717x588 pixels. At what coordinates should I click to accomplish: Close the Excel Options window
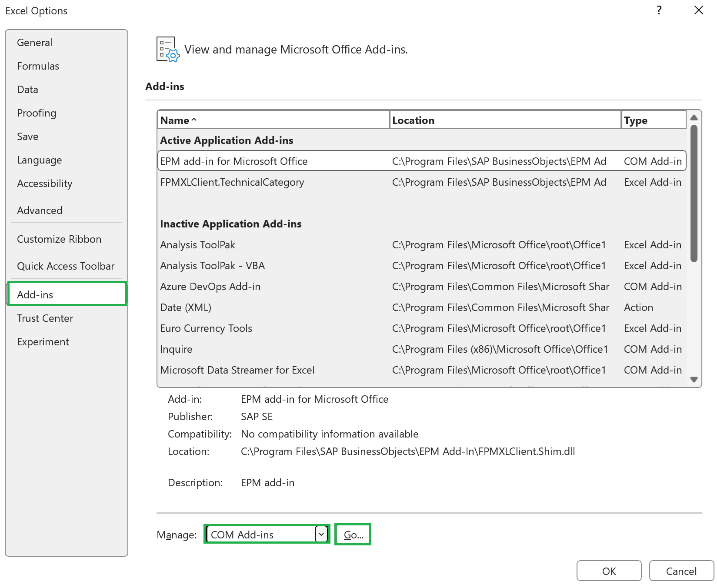tap(699, 10)
